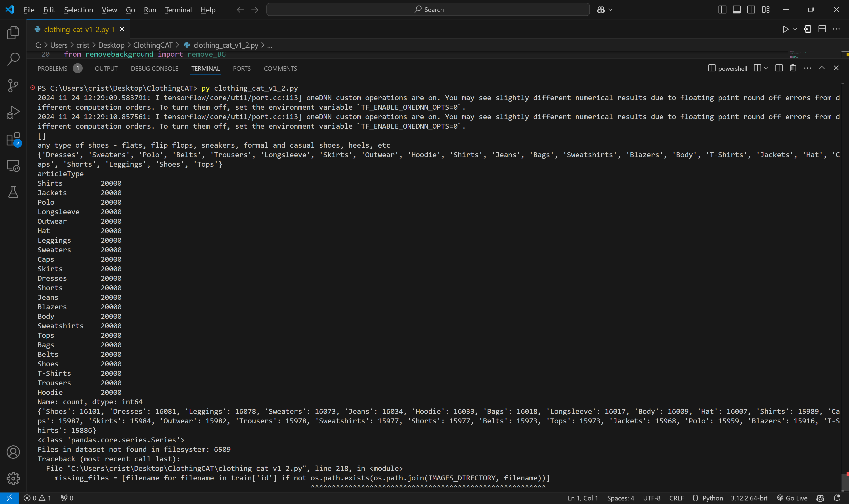849x504 pixels.
Task: Toggle the secondary side bar layout icon
Action: 751,10
